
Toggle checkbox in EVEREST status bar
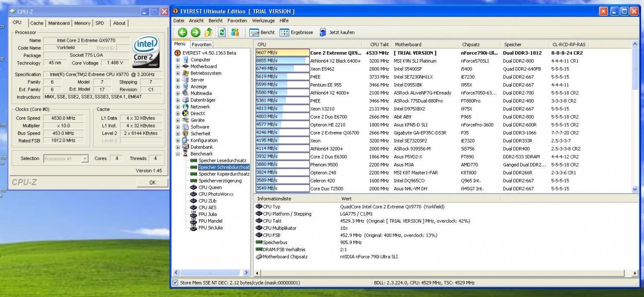175,283
